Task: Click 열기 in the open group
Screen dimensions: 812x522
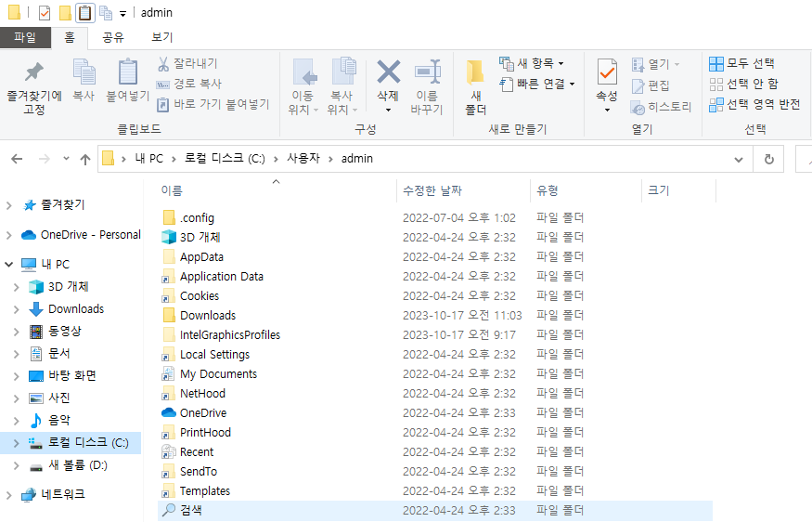Action: [655, 64]
